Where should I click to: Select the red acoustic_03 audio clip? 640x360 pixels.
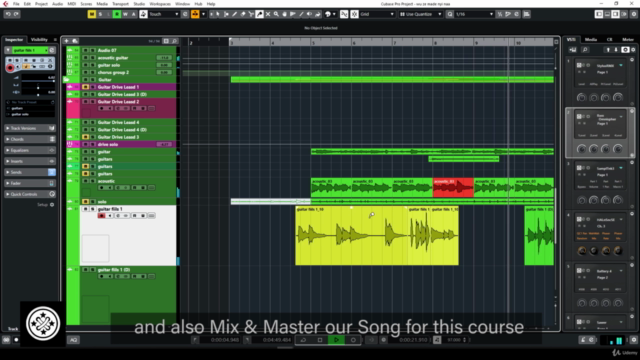pyautogui.click(x=453, y=188)
